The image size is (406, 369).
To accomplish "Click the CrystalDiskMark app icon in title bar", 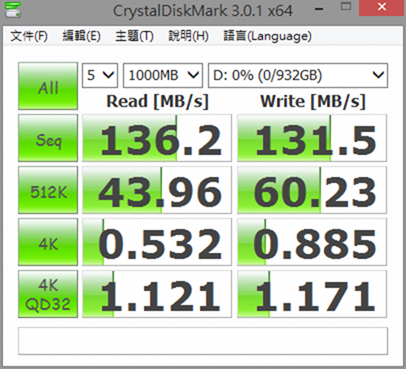I will tap(13, 9).
